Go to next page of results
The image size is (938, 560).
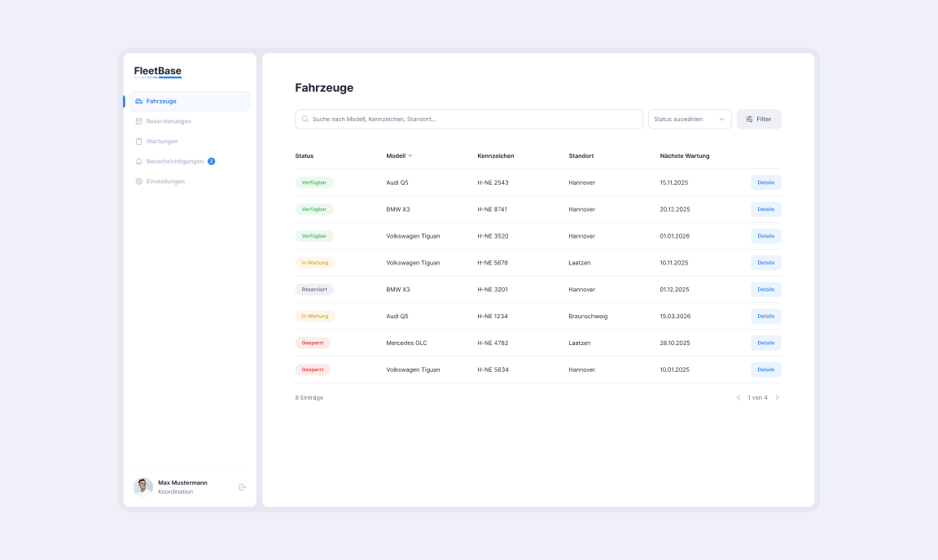pyautogui.click(x=777, y=398)
